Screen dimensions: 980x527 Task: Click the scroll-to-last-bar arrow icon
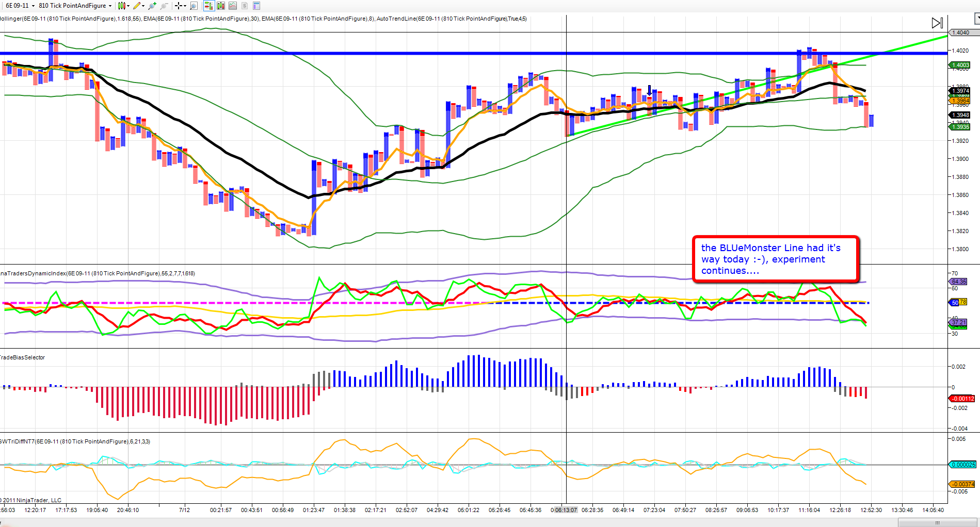(937, 23)
